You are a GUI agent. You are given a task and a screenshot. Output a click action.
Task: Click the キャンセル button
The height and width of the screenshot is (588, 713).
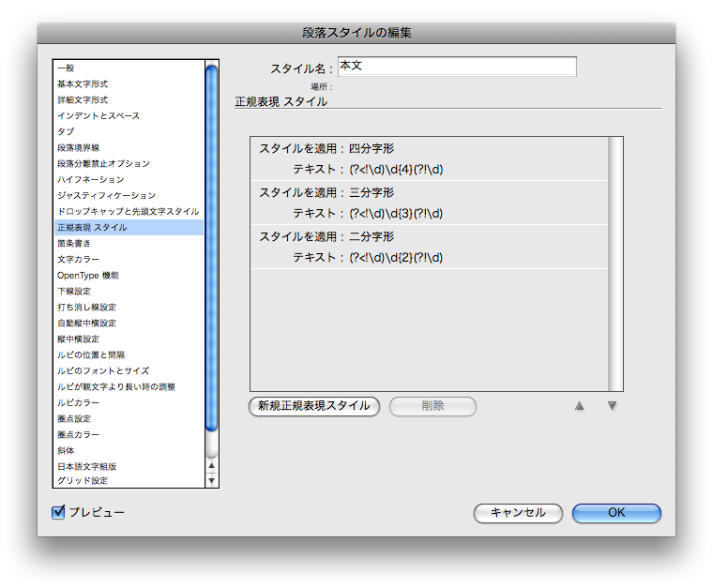tap(518, 513)
